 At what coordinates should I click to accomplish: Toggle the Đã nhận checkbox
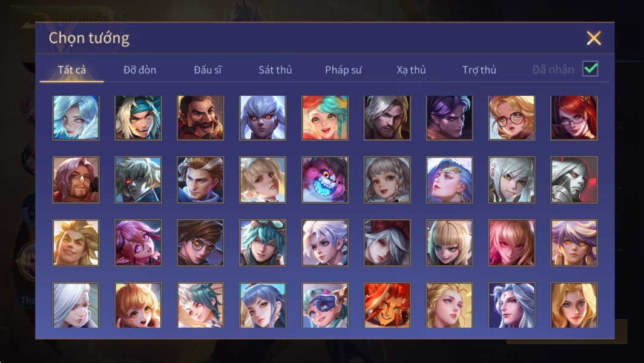click(x=590, y=68)
